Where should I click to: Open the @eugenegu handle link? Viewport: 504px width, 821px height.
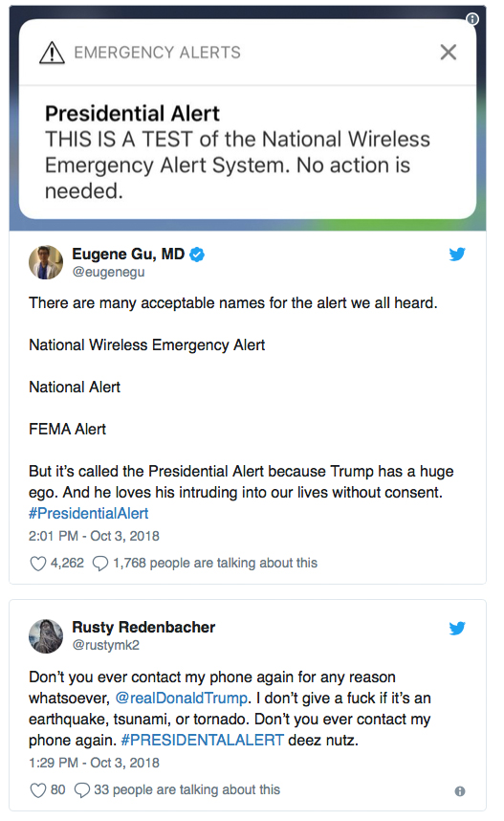(x=108, y=273)
